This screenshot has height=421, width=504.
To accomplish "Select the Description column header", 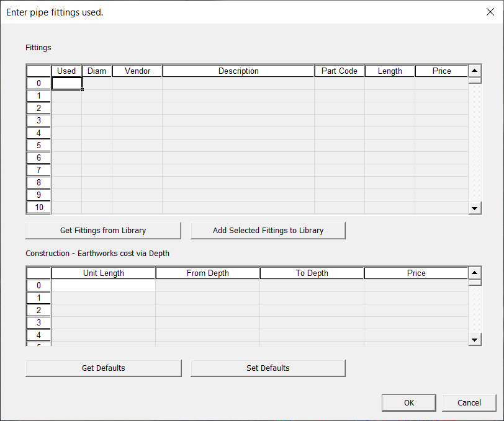I will [238, 71].
